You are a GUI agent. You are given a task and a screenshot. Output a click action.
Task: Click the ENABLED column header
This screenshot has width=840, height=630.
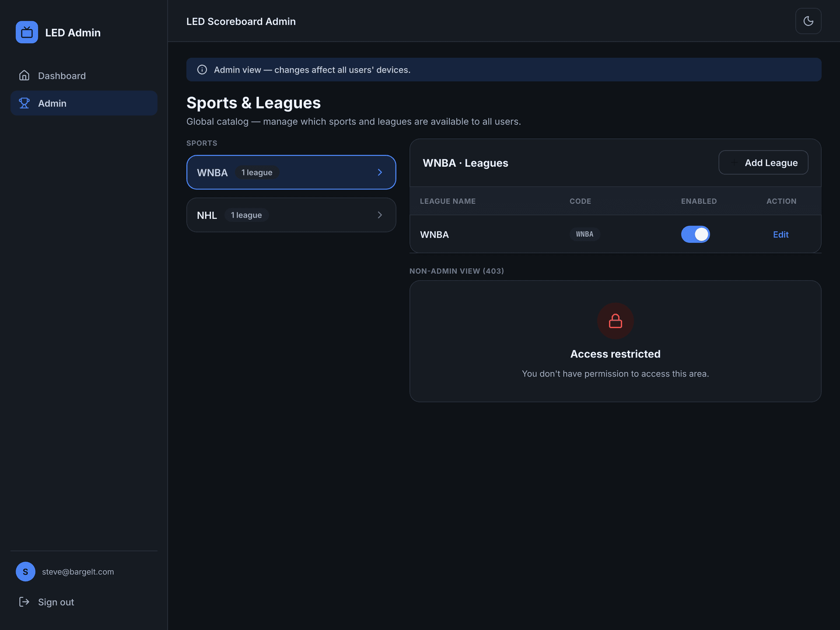pyautogui.click(x=699, y=201)
